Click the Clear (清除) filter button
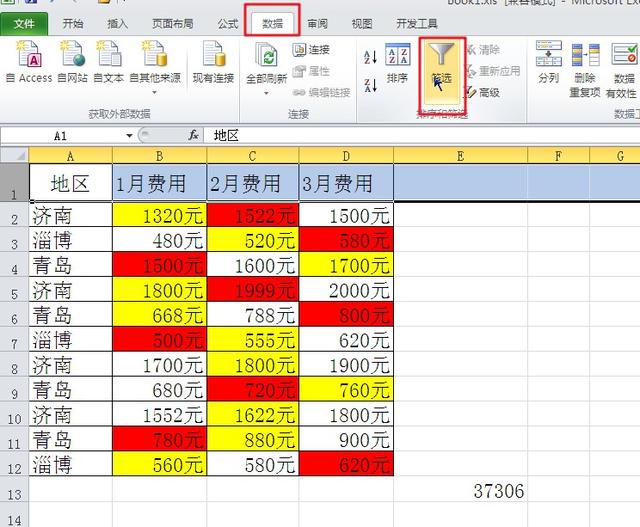640x527 pixels. coord(483,50)
